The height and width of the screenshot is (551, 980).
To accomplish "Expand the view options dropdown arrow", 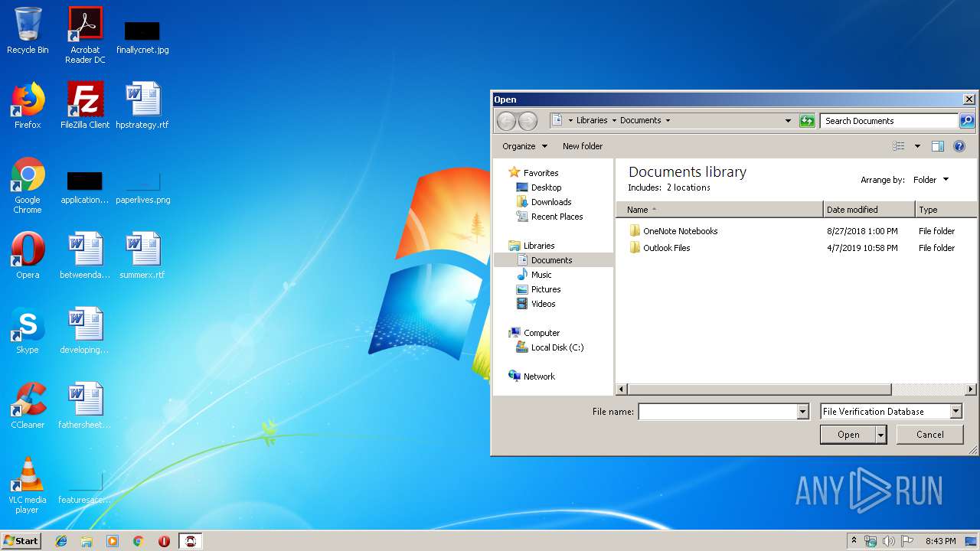I will [x=917, y=146].
